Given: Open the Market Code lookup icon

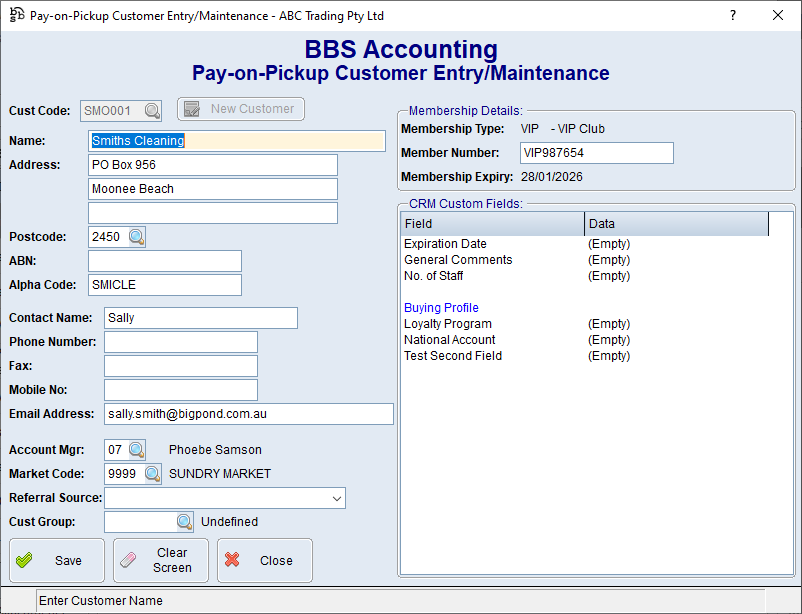Looking at the screenshot, I should 152,474.
